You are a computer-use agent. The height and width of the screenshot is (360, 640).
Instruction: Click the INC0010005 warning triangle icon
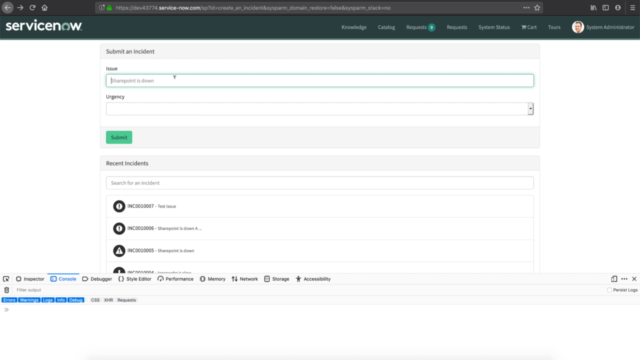[x=119, y=251]
